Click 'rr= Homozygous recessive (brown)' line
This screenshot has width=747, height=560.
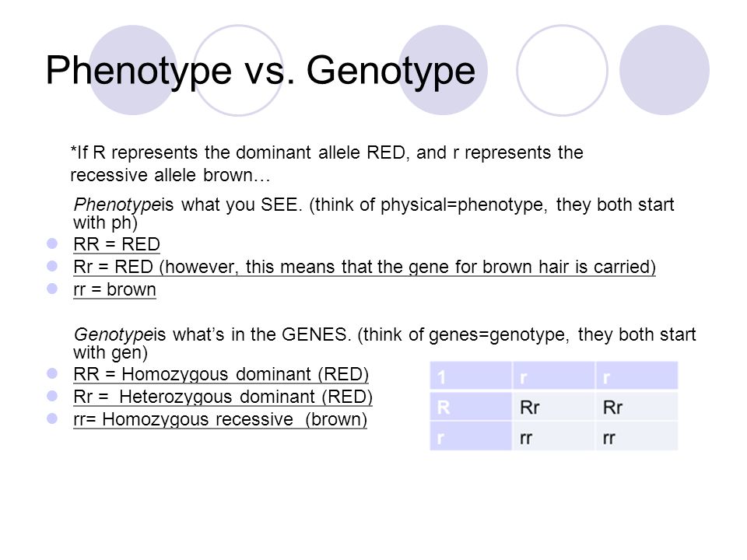tap(220, 419)
